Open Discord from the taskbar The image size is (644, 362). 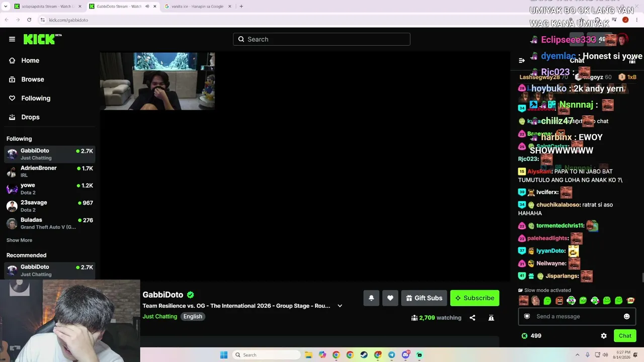point(406,355)
